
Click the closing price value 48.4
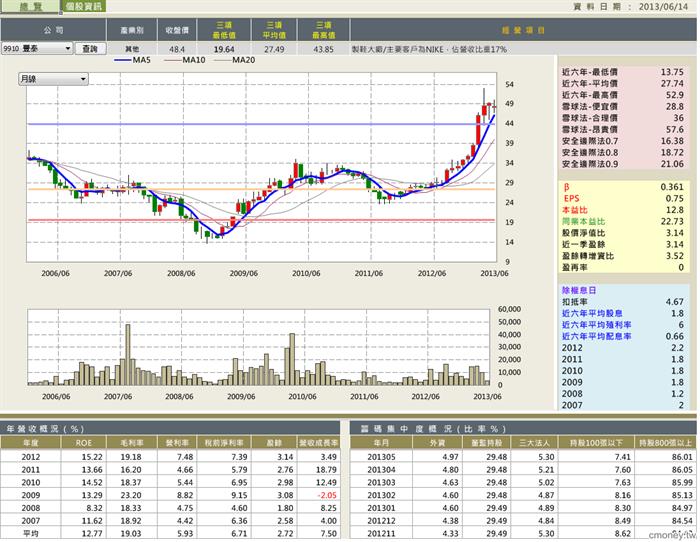point(177,49)
